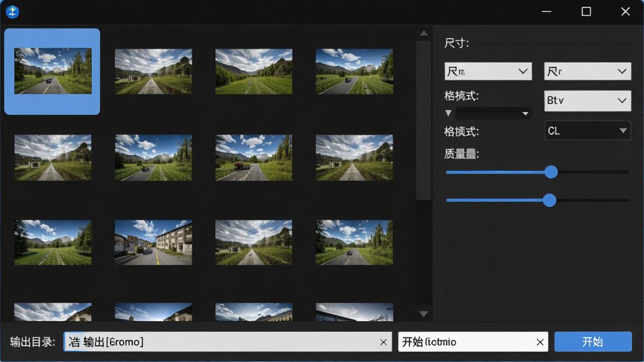Image resolution: width=644 pixels, height=362 pixels.
Task: Click the "尺寸:" label
Action: click(457, 43)
